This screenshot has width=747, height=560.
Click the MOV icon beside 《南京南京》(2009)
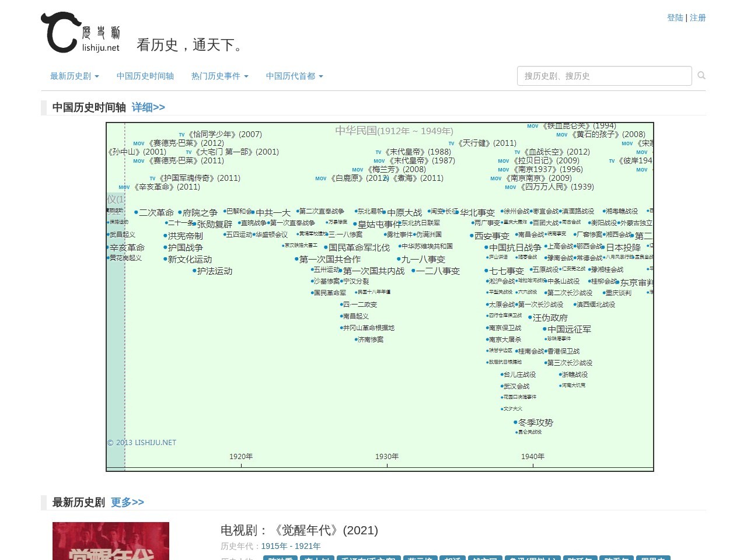(x=495, y=178)
